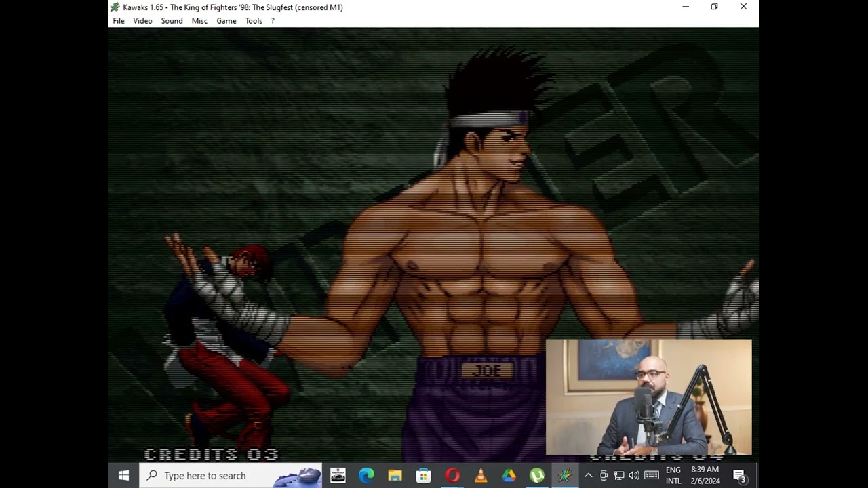Screen dimensions: 868x488
Task: Switch the ENG INTL input language
Action: [673, 476]
